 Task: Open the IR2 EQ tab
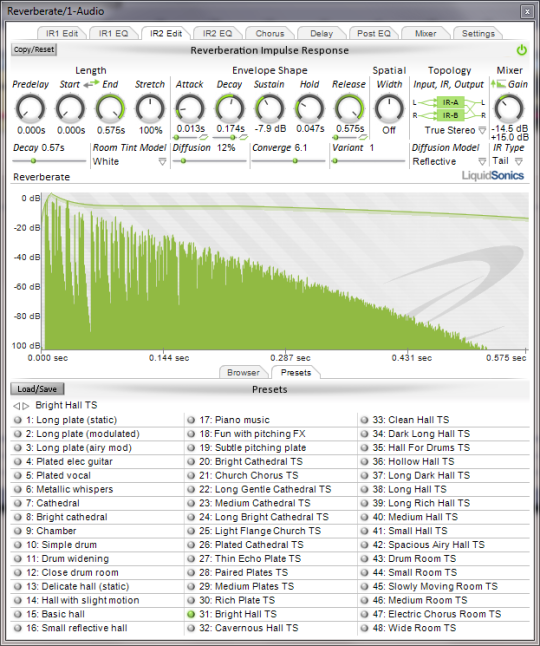coord(217,33)
